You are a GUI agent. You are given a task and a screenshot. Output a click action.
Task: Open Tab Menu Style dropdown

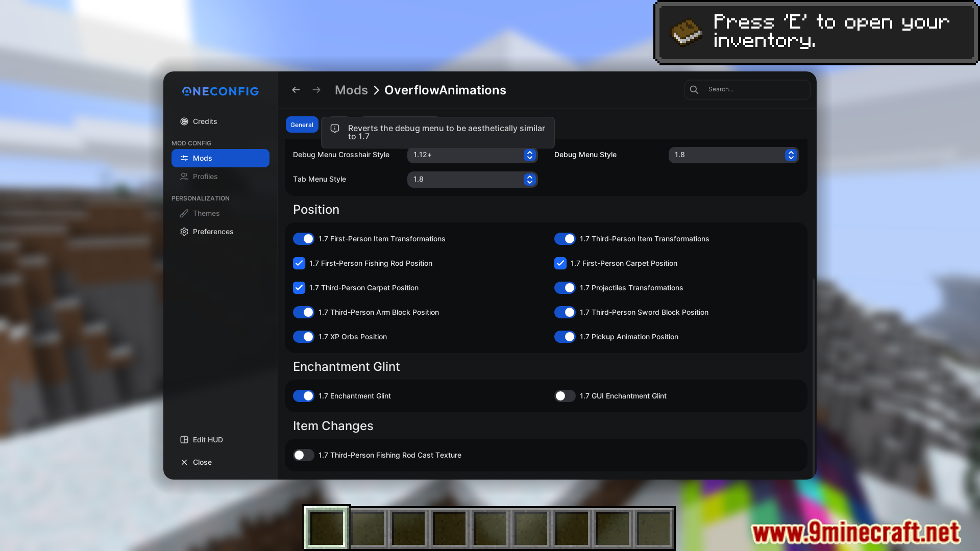point(473,179)
